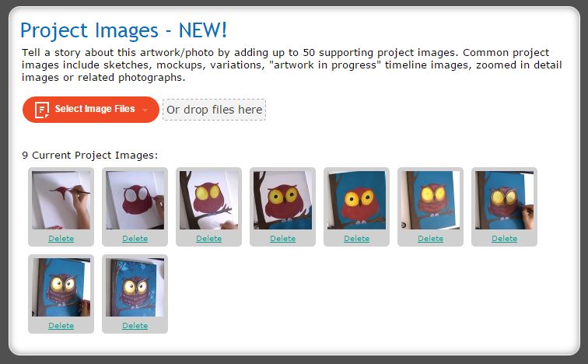The image size is (588, 364).
Task: Open the final finished owl painting thumbnail
Action: pos(135,287)
